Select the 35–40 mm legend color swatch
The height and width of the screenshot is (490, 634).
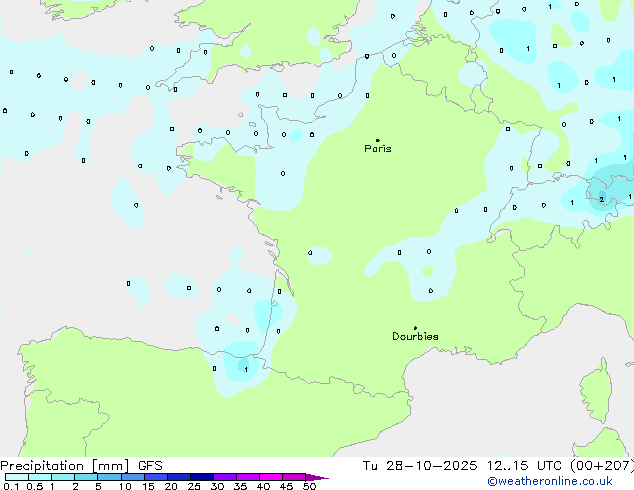247,477
